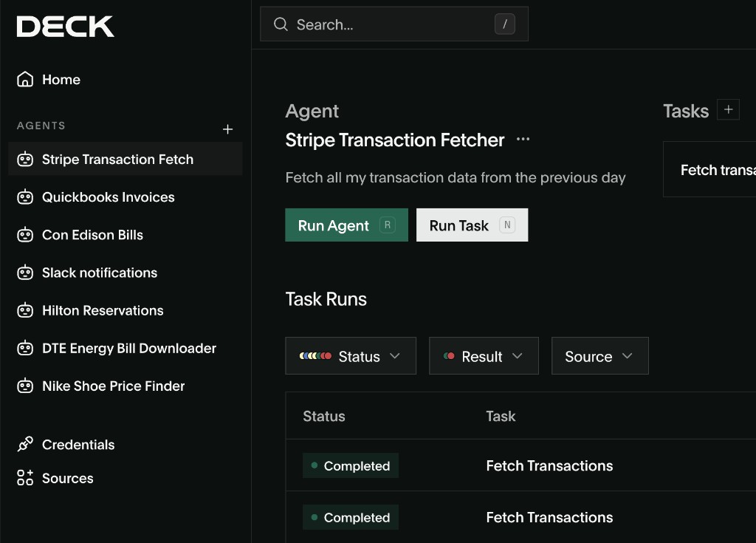Open Hilton Reservations agent
756x543 pixels.
tap(103, 310)
